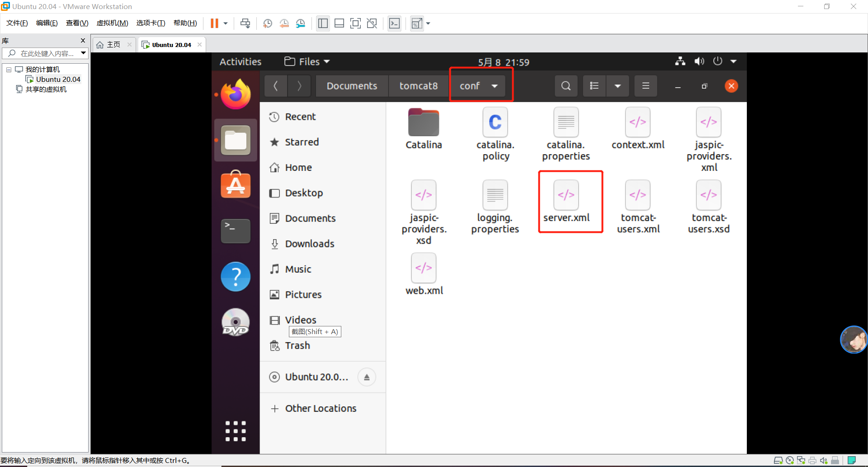Screen dimensions: 868x467
Task: Switch the file manager to list view
Action: coord(594,85)
